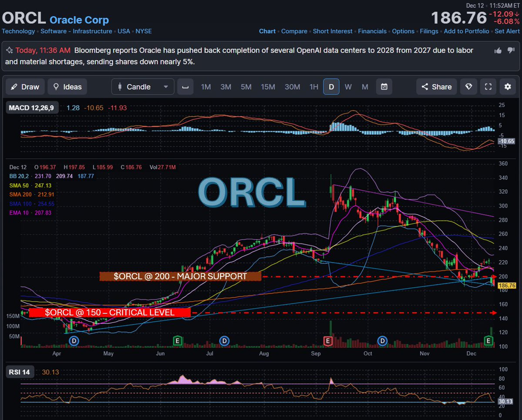Viewport: 522px width, 420px height.
Task: Switch to the weekly W timeframe
Action: 348,87
